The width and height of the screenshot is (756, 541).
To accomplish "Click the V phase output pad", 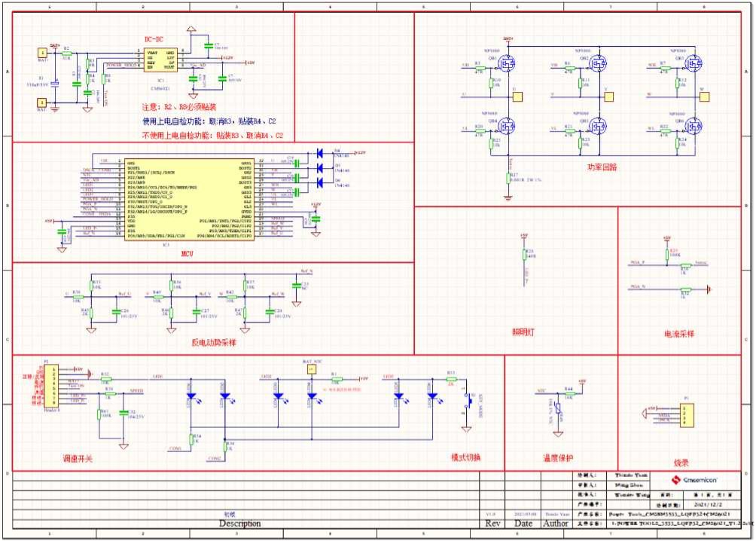I will [x=609, y=96].
